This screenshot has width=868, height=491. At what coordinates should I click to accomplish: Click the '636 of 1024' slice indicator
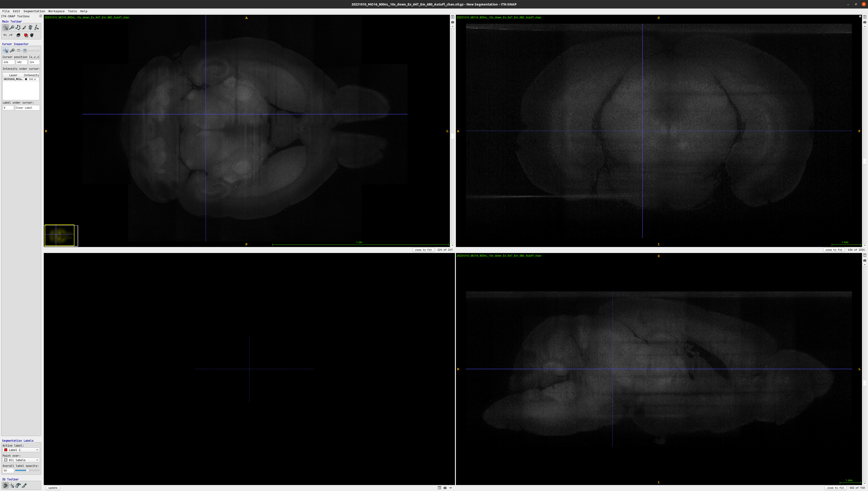click(856, 250)
